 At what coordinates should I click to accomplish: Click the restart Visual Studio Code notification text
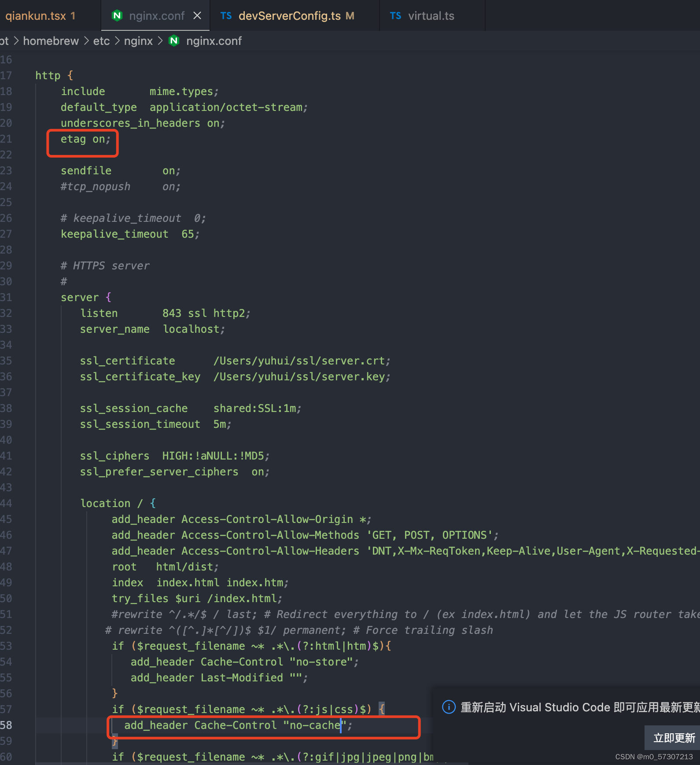[580, 707]
